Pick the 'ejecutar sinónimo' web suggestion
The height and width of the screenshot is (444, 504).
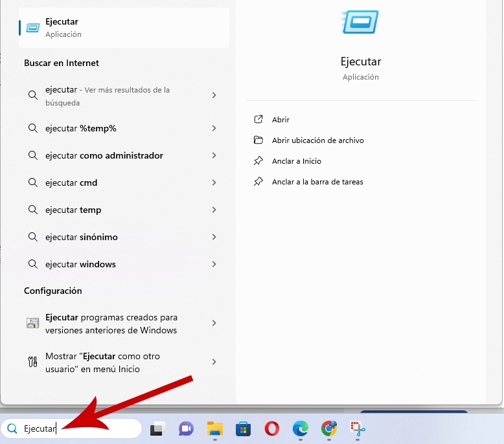pos(82,237)
